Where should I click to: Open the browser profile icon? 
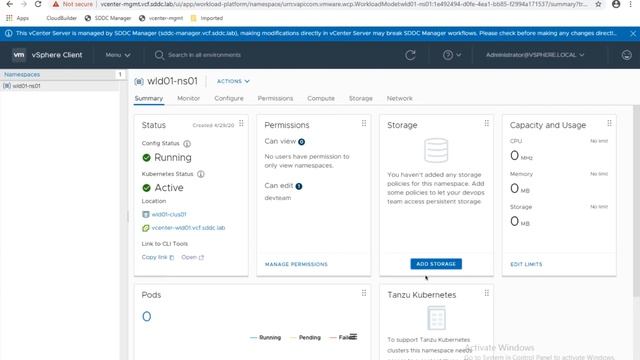(616, 4)
